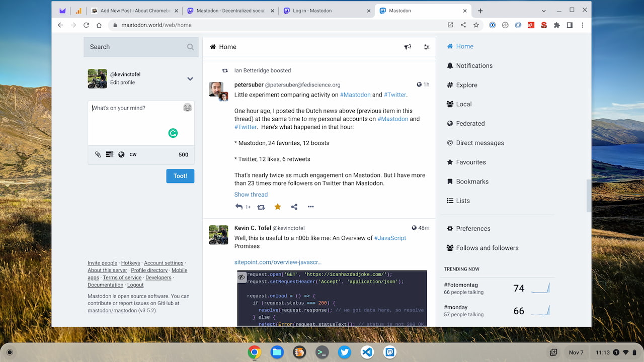Open petersuber's avatar
The height and width of the screenshot is (362, 644).
pos(216,89)
